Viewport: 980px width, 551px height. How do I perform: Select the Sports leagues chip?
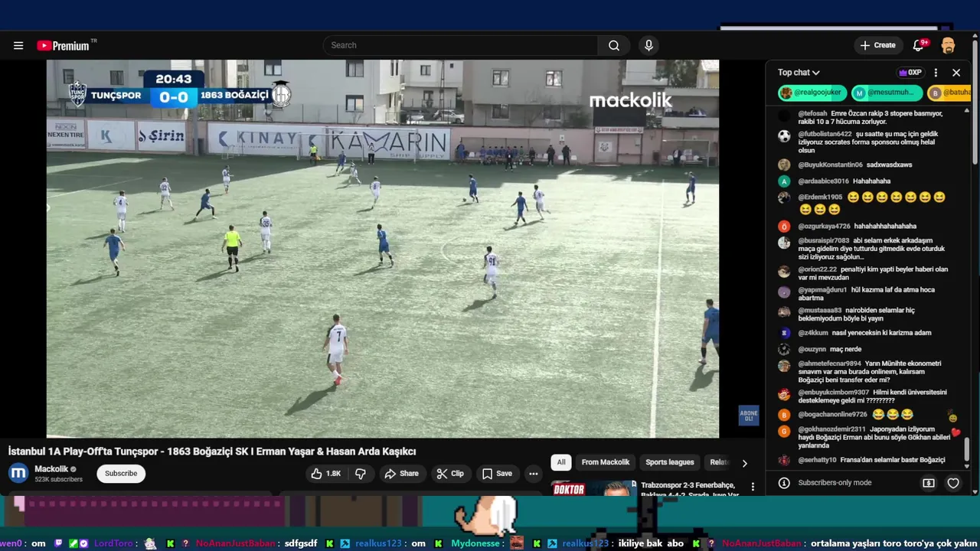(670, 462)
